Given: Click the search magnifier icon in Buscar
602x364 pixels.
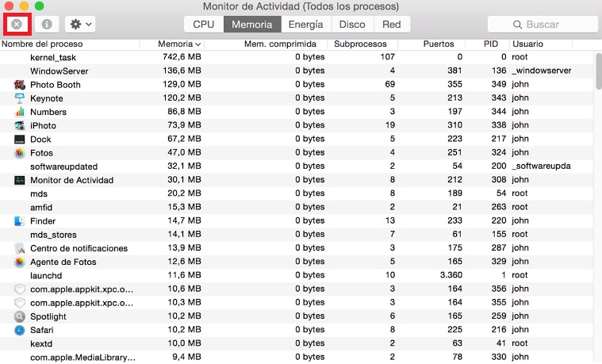Looking at the screenshot, I should point(518,25).
